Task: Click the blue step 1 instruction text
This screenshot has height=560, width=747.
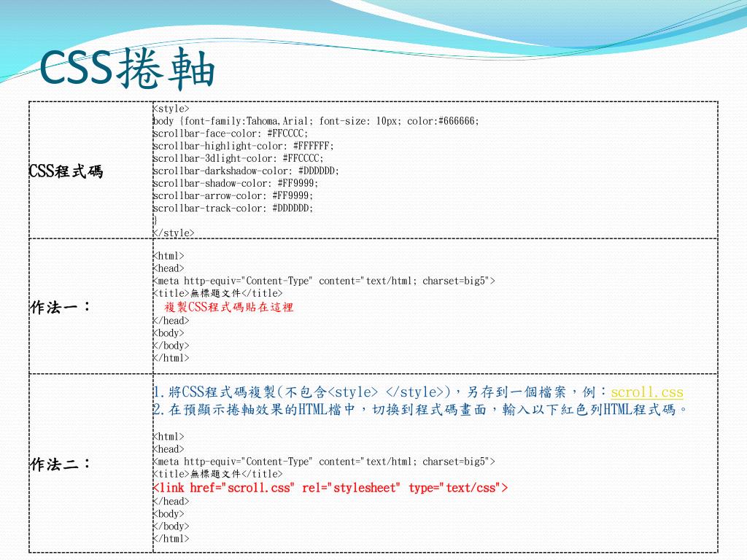Action: (418, 392)
